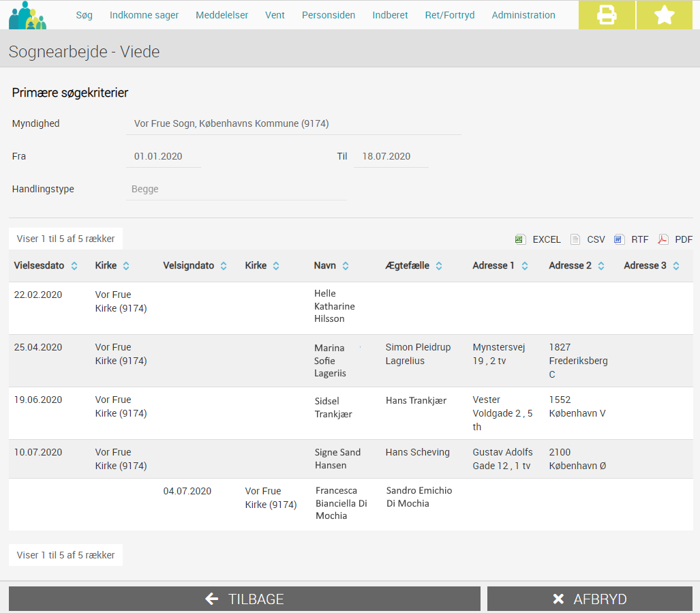The width and height of the screenshot is (700, 613).
Task: Export table via RTF link
Action: tap(640, 240)
